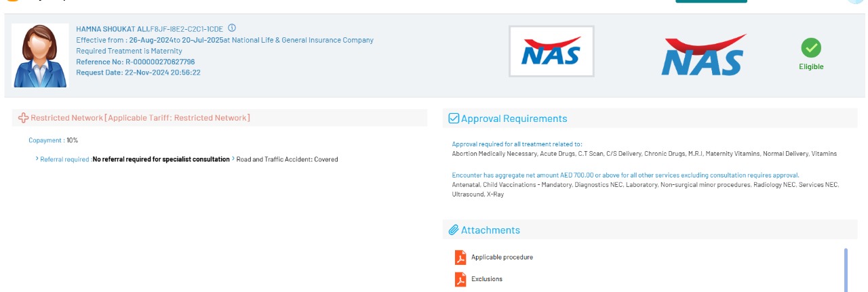This screenshot has width=868, height=292.
Task: Select the Approval Requirements section heading
Action: (514, 119)
